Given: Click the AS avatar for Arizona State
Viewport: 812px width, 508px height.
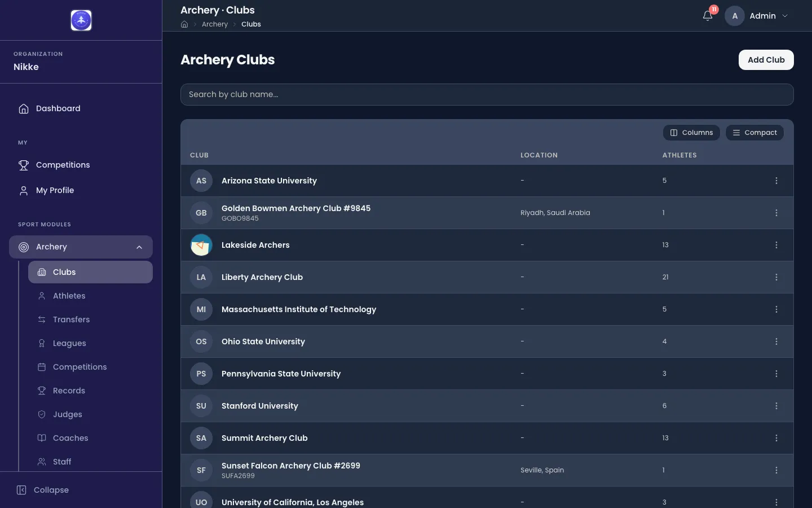Looking at the screenshot, I should click(x=201, y=181).
